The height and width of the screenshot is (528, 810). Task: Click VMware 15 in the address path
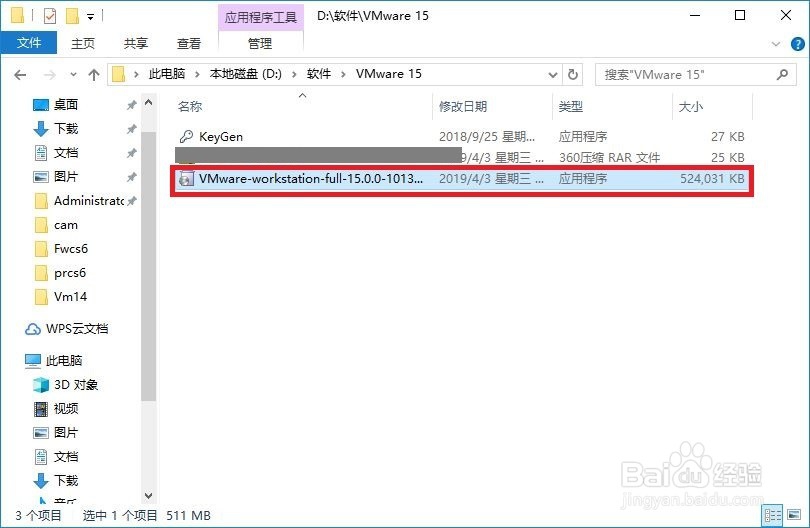point(388,74)
